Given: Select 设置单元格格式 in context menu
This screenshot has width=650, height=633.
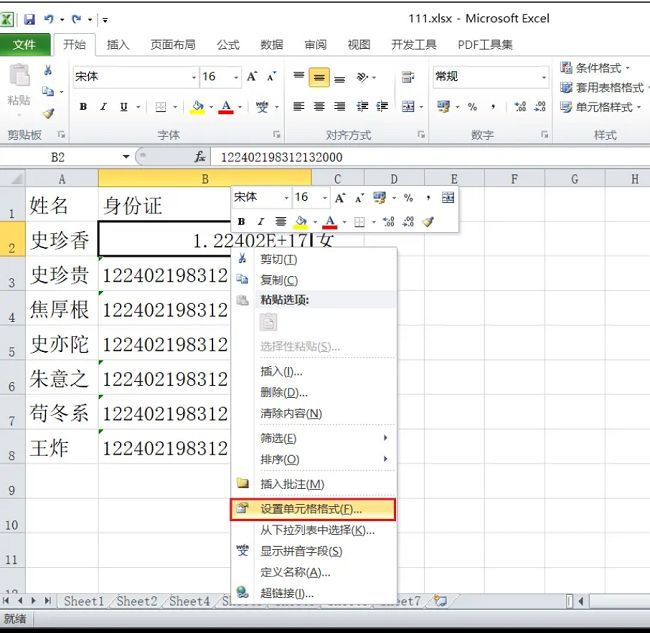Looking at the screenshot, I should pyautogui.click(x=311, y=509).
